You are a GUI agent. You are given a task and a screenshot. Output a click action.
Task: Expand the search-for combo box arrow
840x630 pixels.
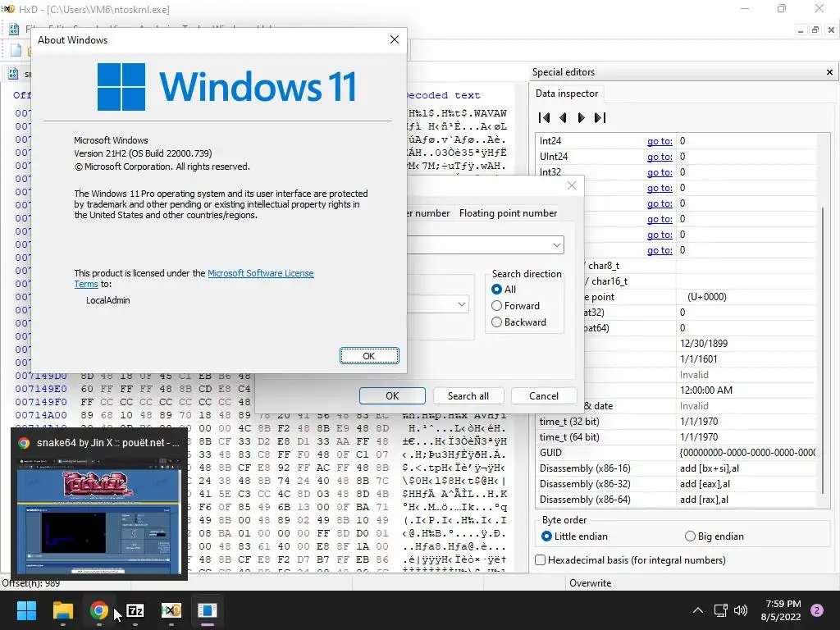coord(557,245)
